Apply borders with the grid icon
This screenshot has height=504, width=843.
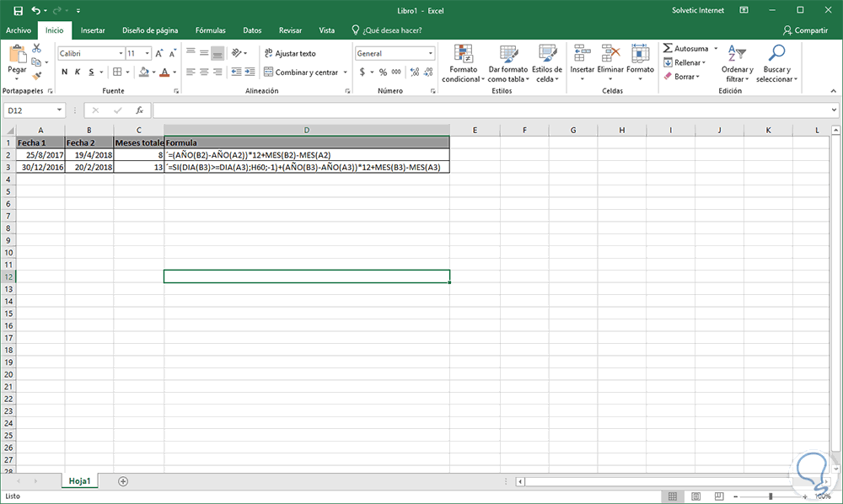(117, 72)
